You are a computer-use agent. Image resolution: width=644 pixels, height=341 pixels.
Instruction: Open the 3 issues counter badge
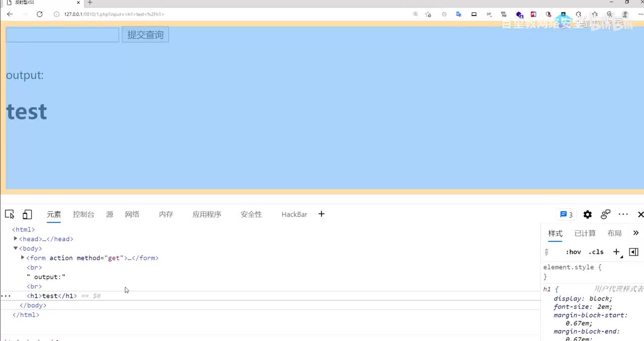click(567, 215)
